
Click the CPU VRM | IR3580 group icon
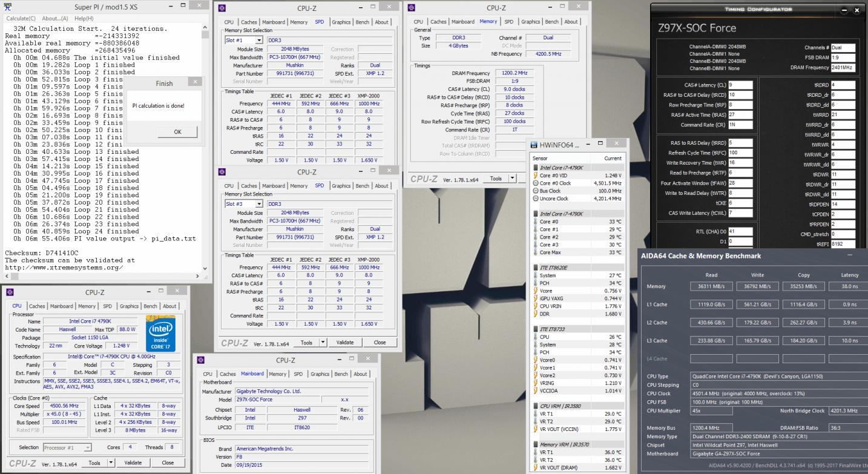(536, 406)
